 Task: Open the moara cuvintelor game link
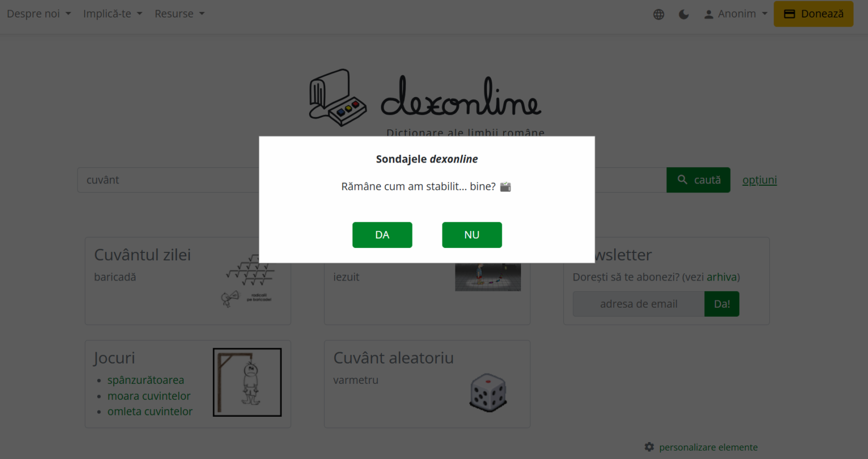(x=149, y=396)
